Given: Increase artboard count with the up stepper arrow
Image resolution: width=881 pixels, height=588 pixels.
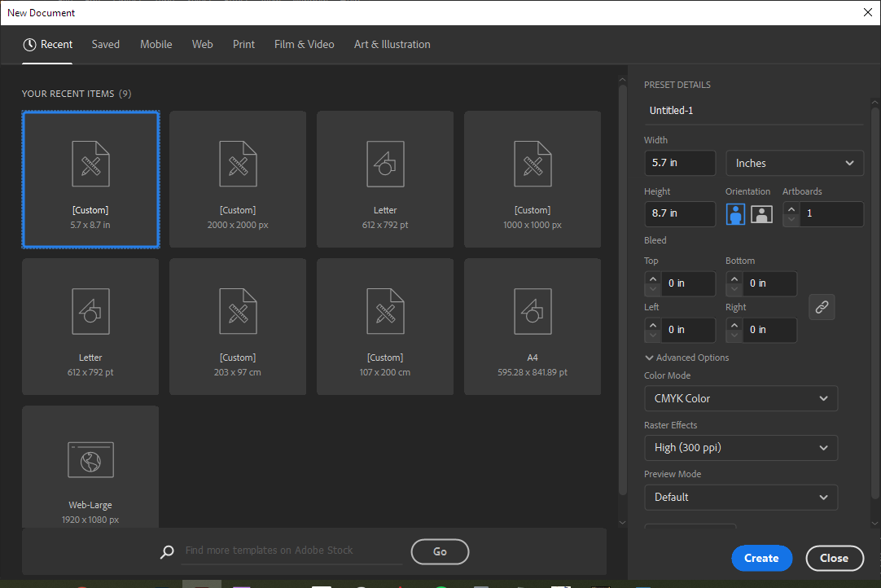Looking at the screenshot, I should (791, 208).
